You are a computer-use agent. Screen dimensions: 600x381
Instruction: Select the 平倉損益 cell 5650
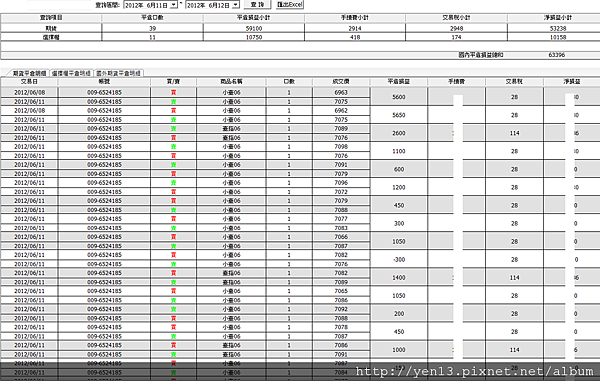(x=399, y=115)
